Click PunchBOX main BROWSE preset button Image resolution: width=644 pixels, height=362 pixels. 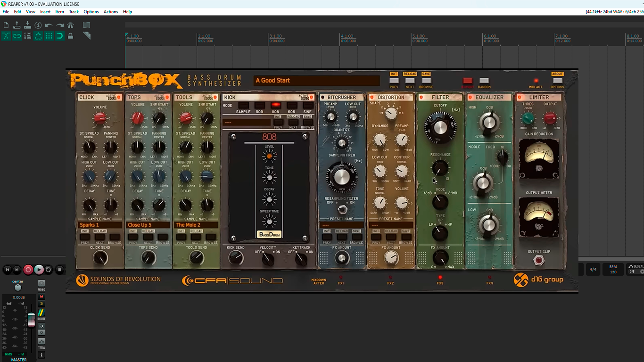pos(426,81)
